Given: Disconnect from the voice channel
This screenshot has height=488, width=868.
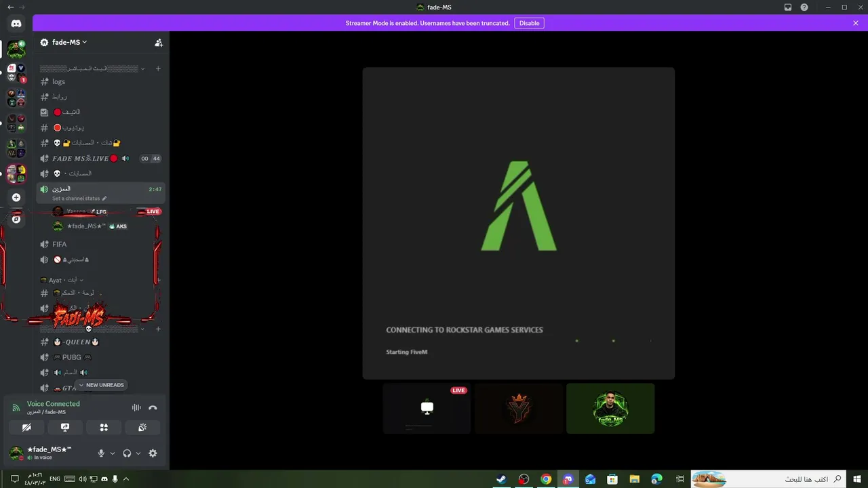Looking at the screenshot, I should [x=153, y=407].
